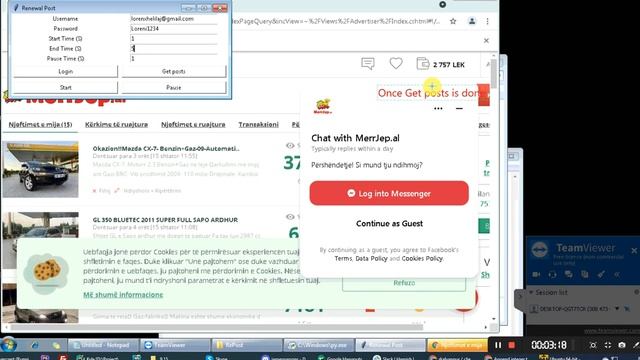Click the browser horizontal scrollbar
This screenshot has height=360, width=640.
pyautogui.click(x=216, y=327)
